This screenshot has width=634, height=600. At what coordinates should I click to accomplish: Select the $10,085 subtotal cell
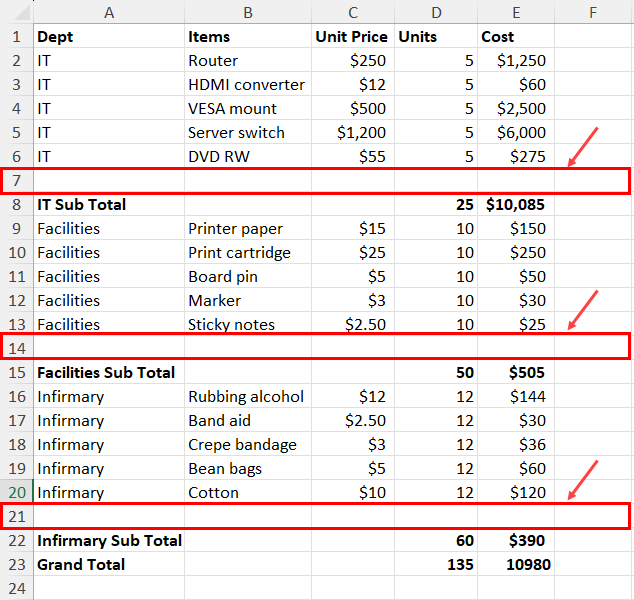tap(516, 205)
